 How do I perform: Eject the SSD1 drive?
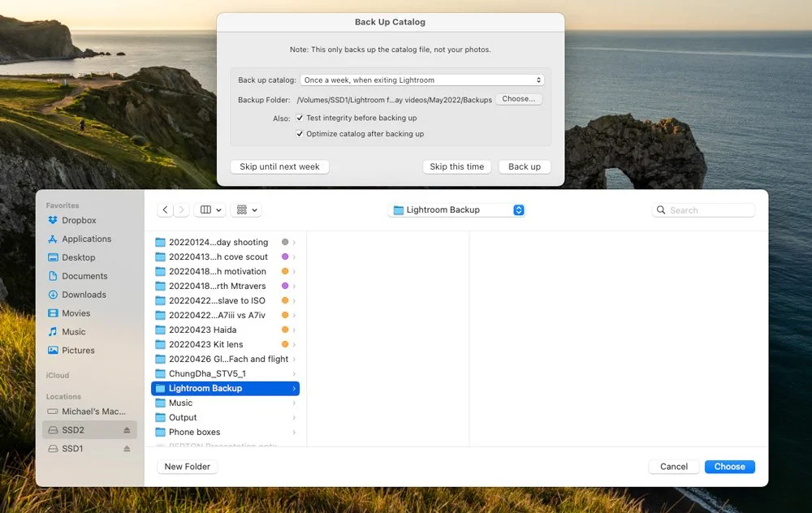[127, 449]
